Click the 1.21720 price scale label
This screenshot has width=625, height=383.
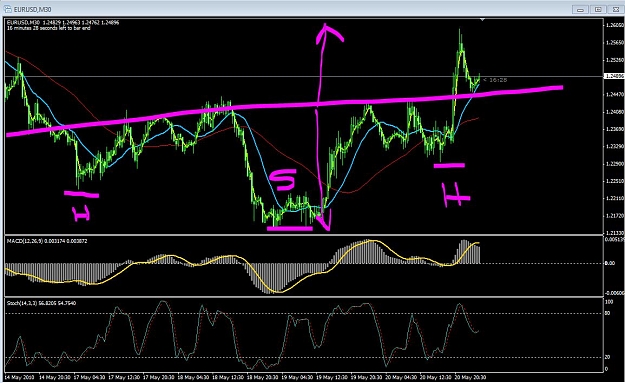614,216
